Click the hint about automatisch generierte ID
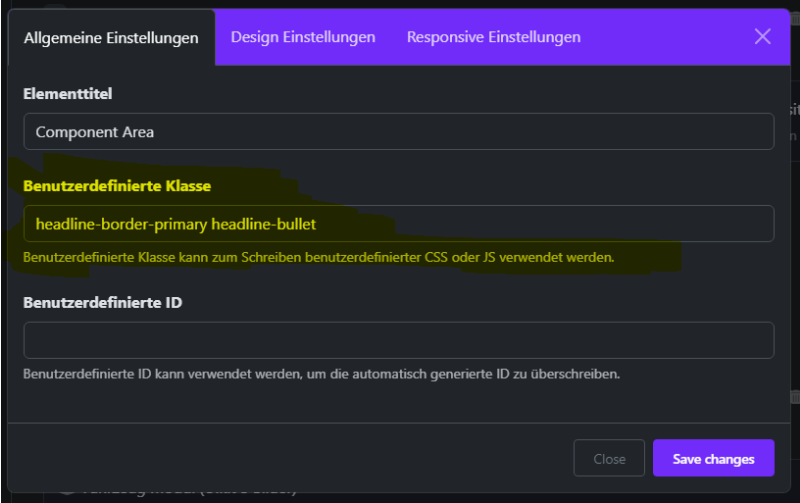 click(x=321, y=374)
